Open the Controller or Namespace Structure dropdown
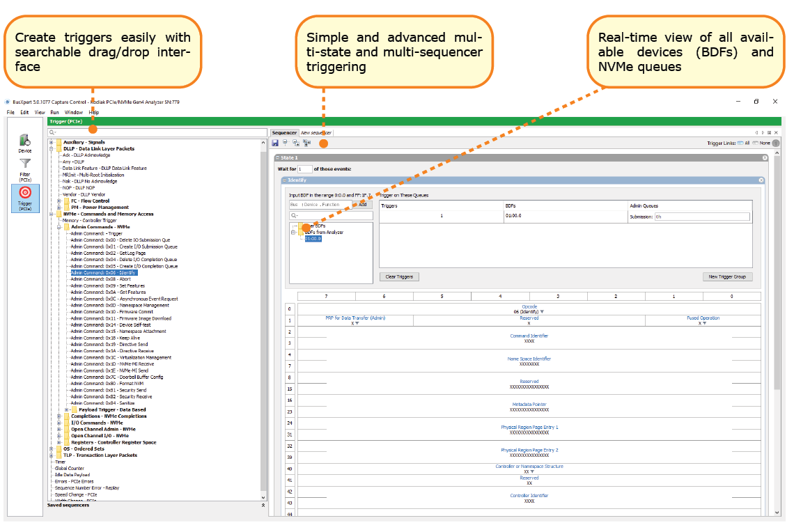This screenshot has width=794, height=532. pyautogui.click(x=532, y=471)
